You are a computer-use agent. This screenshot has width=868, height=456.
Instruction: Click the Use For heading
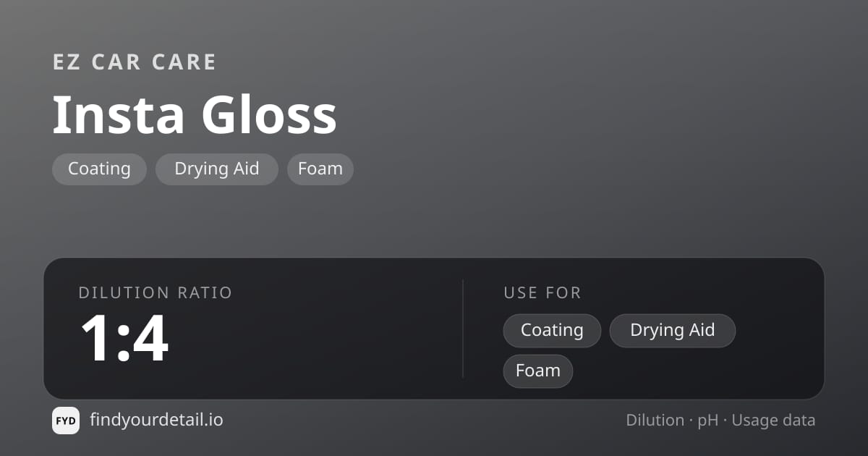point(542,293)
